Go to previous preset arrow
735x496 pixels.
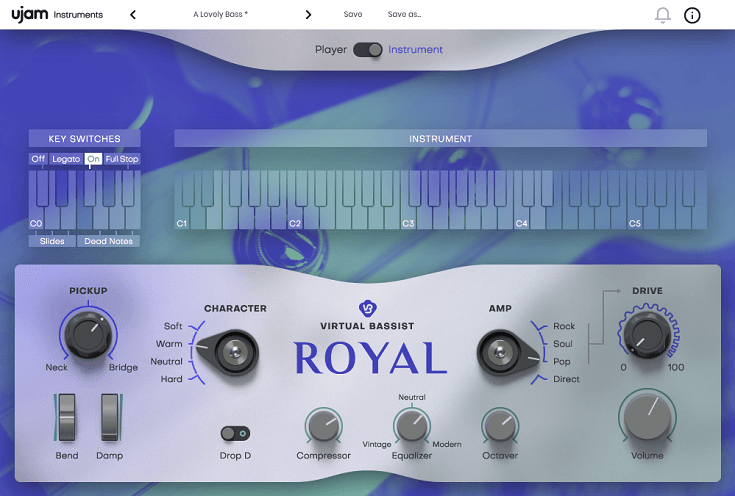pos(133,15)
